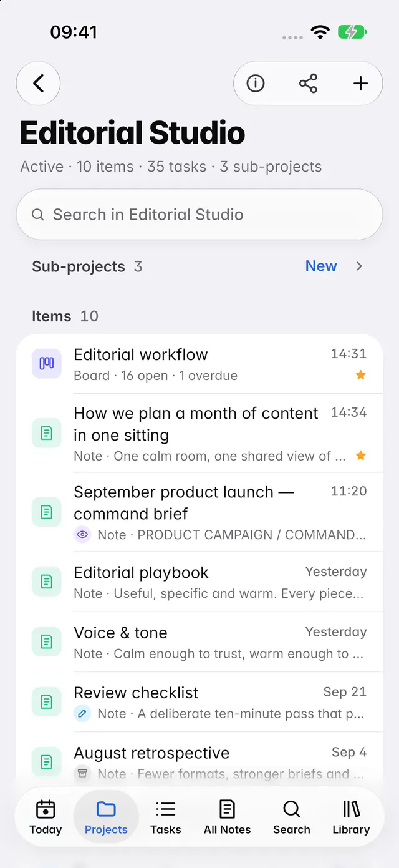Select the Projects tab
The image size is (399, 868).
coord(106,817)
